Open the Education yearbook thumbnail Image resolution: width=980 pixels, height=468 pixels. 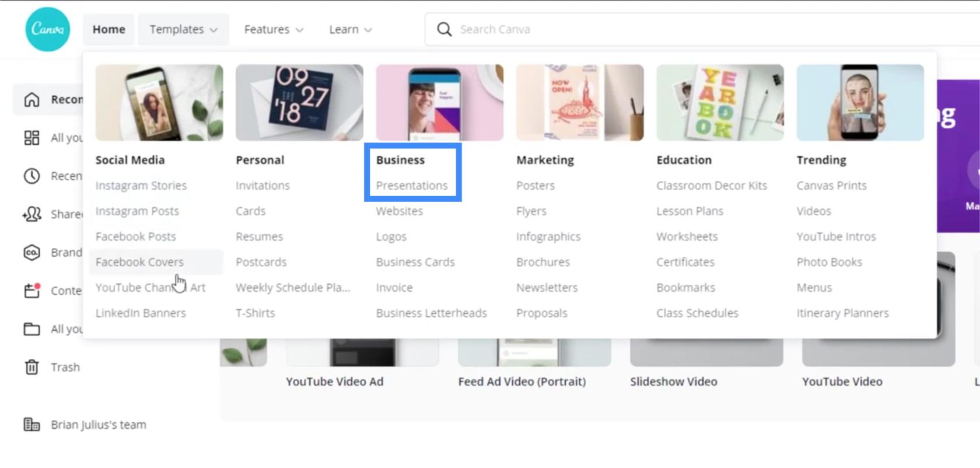tap(720, 103)
